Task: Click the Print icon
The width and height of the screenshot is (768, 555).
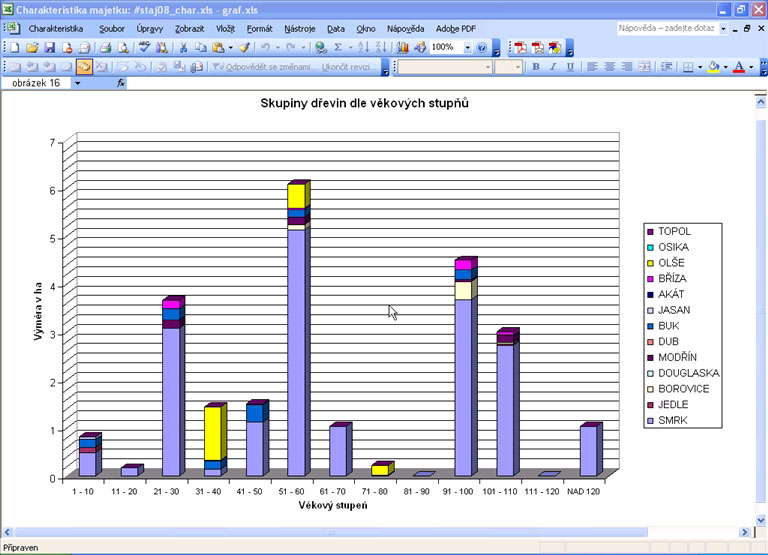Action: 105,47
